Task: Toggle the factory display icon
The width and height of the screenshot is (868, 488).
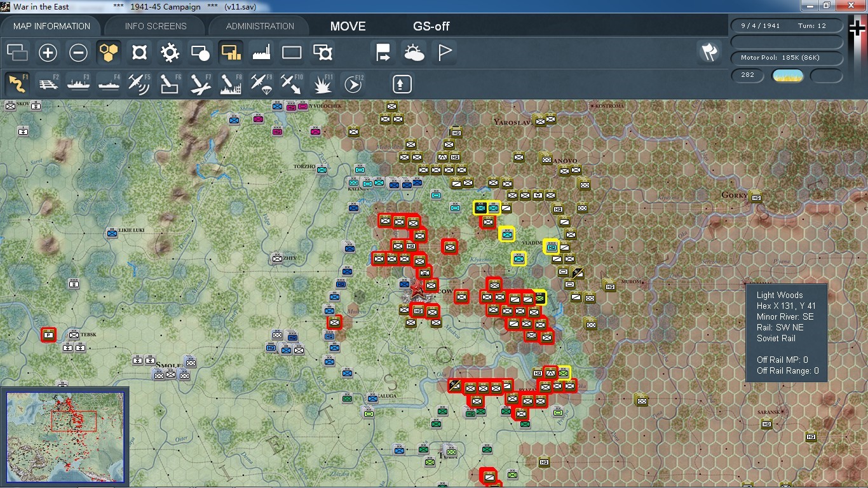Action: (x=261, y=52)
